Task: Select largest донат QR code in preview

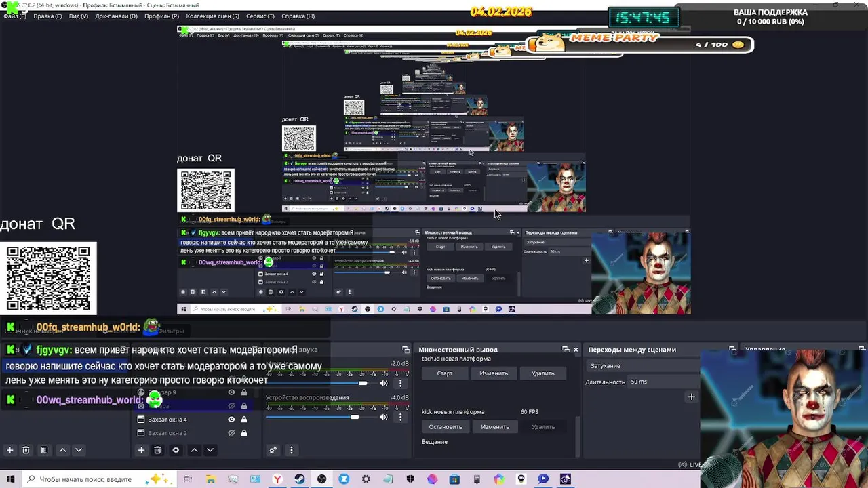Action: (x=48, y=279)
